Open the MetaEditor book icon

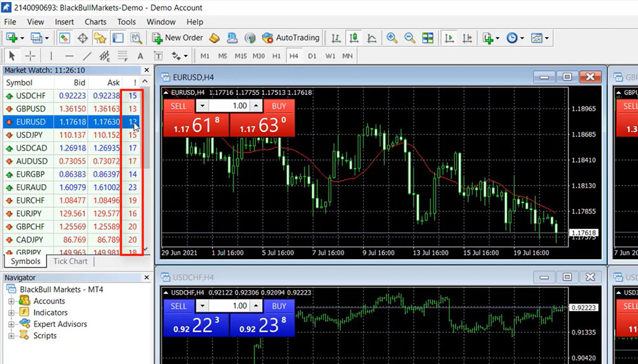tap(214, 38)
